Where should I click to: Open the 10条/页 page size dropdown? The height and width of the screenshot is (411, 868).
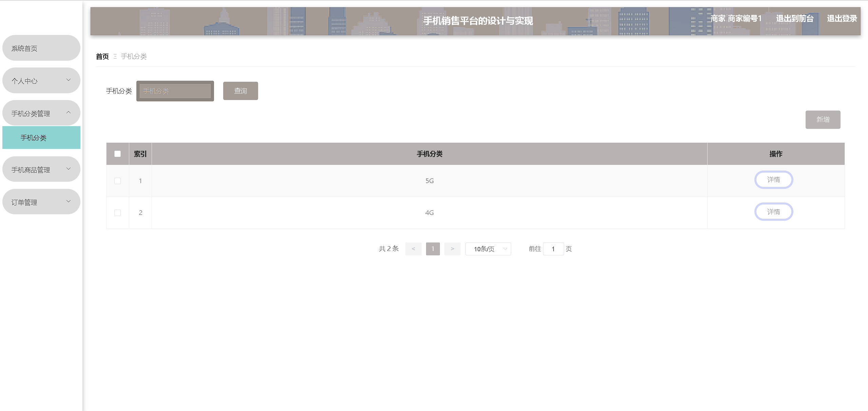(x=488, y=249)
